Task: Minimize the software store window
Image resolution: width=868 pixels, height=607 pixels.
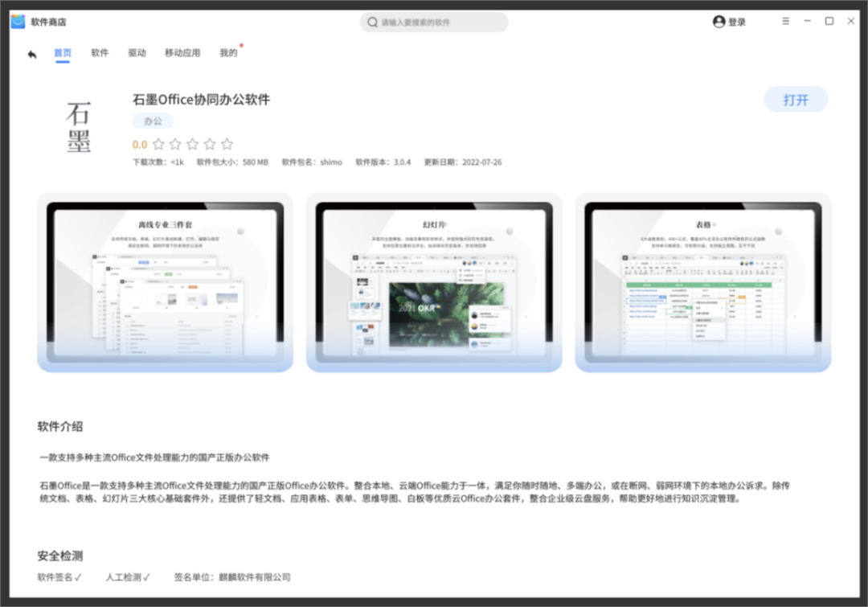Action: coord(808,21)
